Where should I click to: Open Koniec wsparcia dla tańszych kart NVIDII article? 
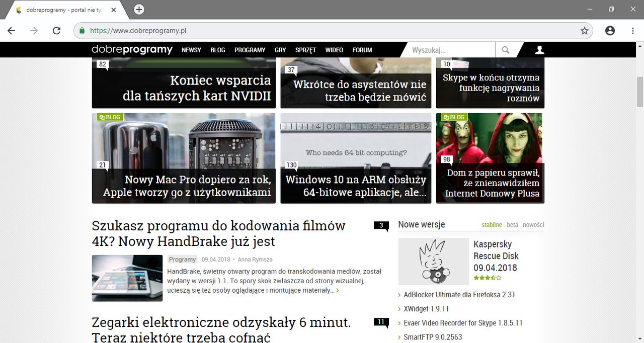(184, 83)
